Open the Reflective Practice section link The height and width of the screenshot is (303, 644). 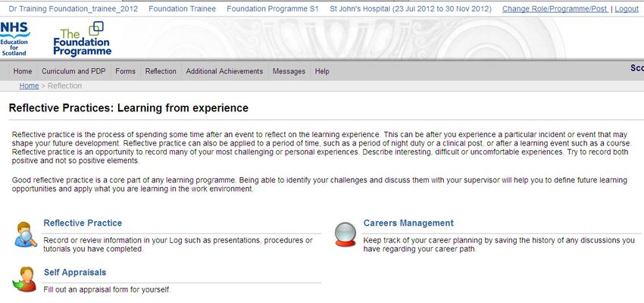point(83,223)
